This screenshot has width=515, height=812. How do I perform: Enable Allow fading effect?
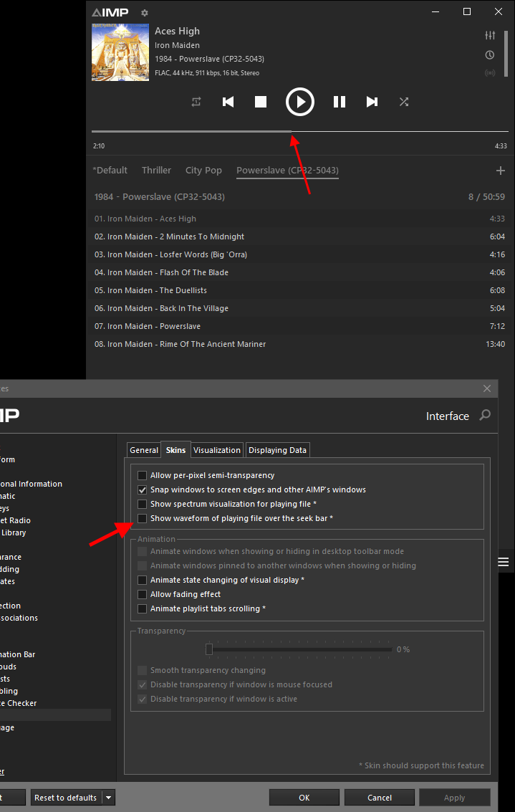[x=142, y=595]
